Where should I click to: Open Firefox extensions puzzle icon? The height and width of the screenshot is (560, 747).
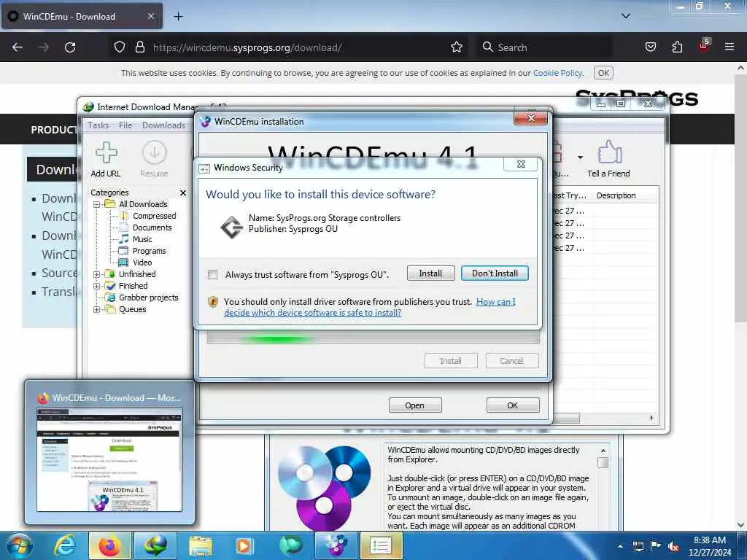[x=677, y=47]
